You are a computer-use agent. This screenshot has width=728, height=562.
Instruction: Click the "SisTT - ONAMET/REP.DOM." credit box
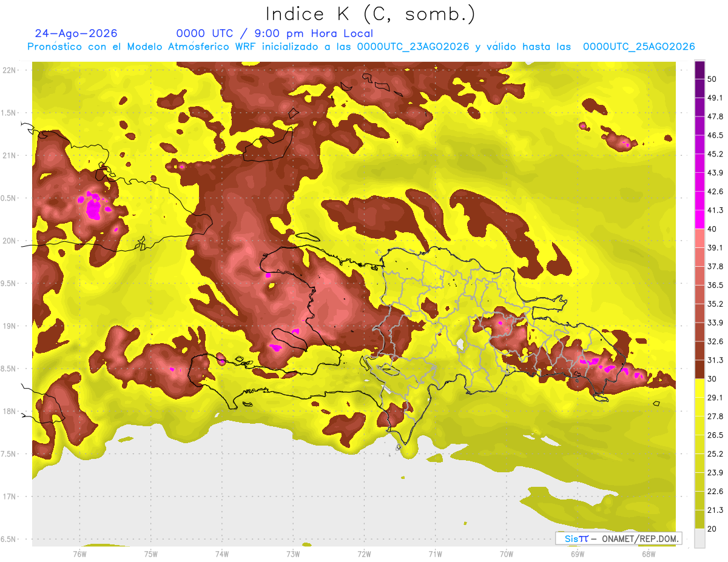(x=619, y=538)
